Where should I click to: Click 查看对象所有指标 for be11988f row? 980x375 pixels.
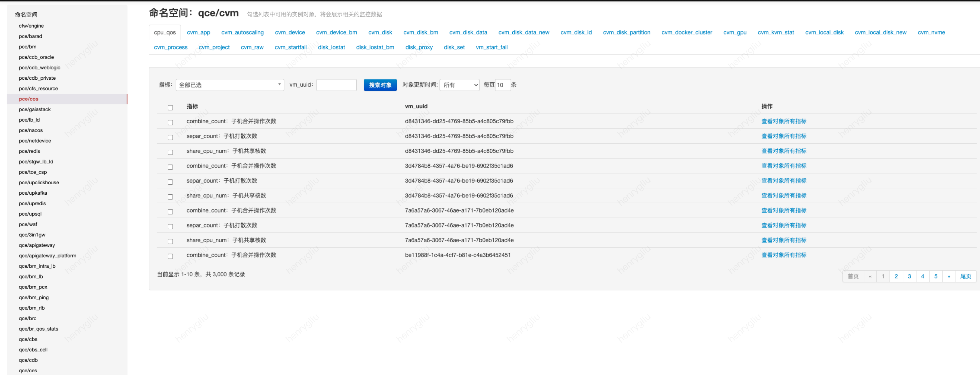783,255
